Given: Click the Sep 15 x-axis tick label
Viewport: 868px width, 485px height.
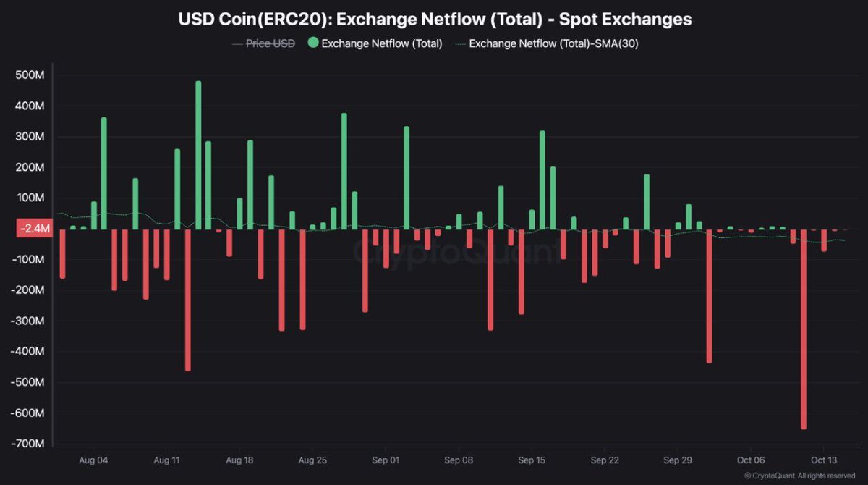Looking at the screenshot, I should click(532, 460).
